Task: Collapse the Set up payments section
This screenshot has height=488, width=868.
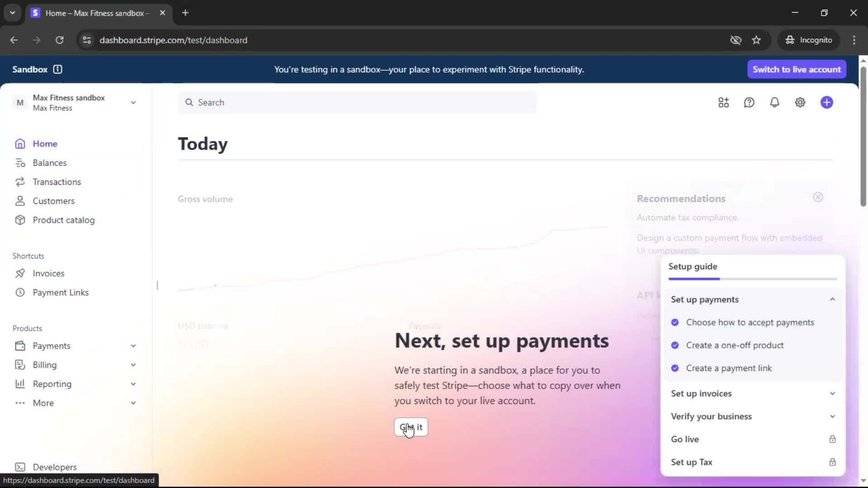Action: (832, 300)
